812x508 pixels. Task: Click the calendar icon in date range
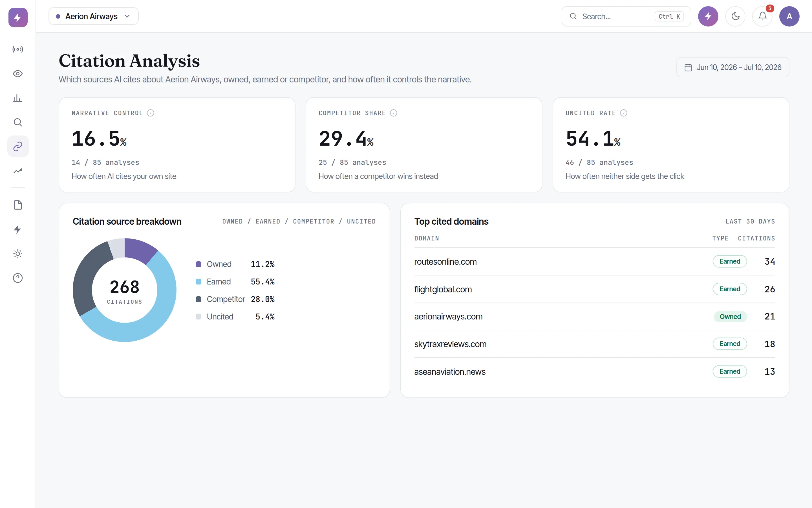688,67
